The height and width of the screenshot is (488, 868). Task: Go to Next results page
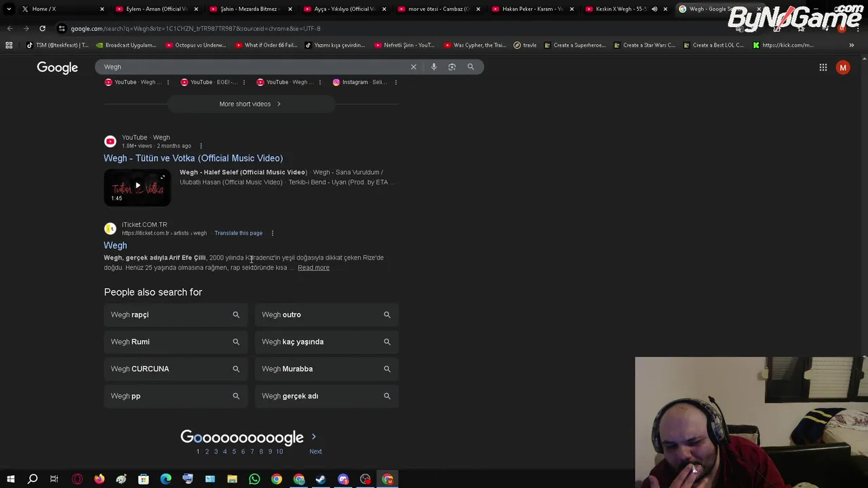[315, 451]
